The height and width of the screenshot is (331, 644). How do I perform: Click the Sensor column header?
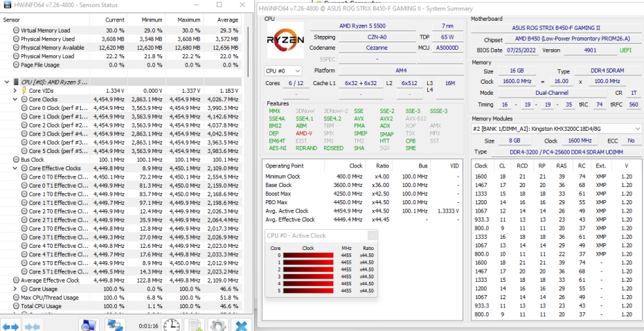pyautogui.click(x=45, y=19)
